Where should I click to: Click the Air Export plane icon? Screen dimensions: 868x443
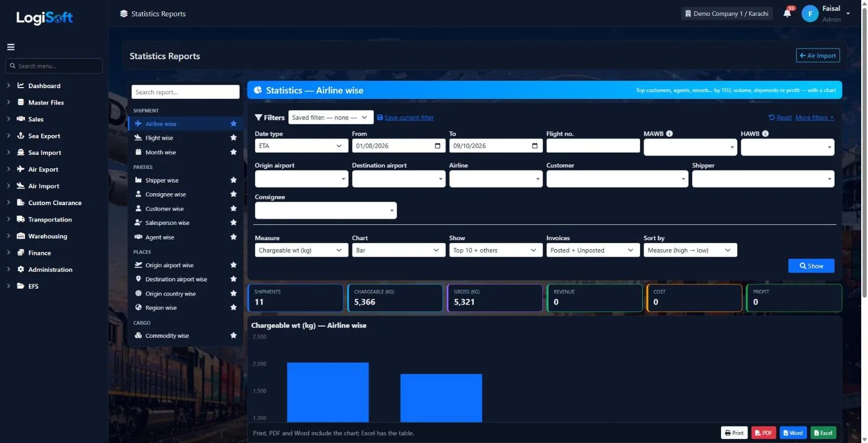[x=21, y=170]
